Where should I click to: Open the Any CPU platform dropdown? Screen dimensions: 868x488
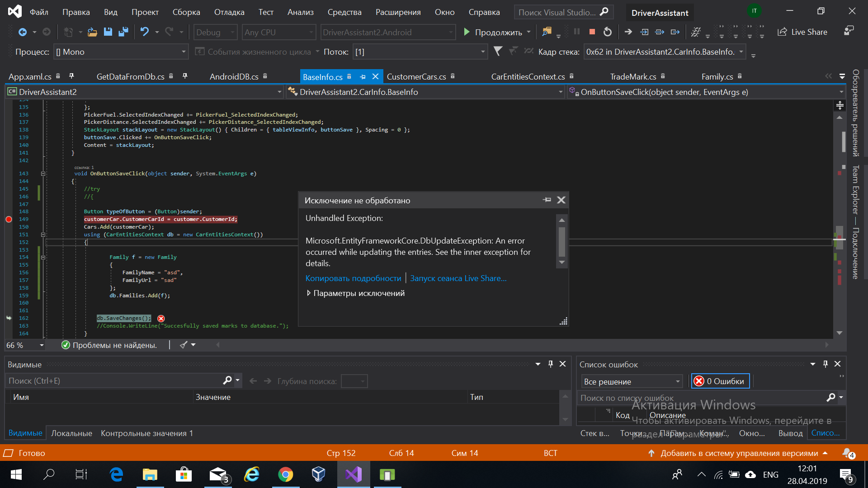coord(278,32)
